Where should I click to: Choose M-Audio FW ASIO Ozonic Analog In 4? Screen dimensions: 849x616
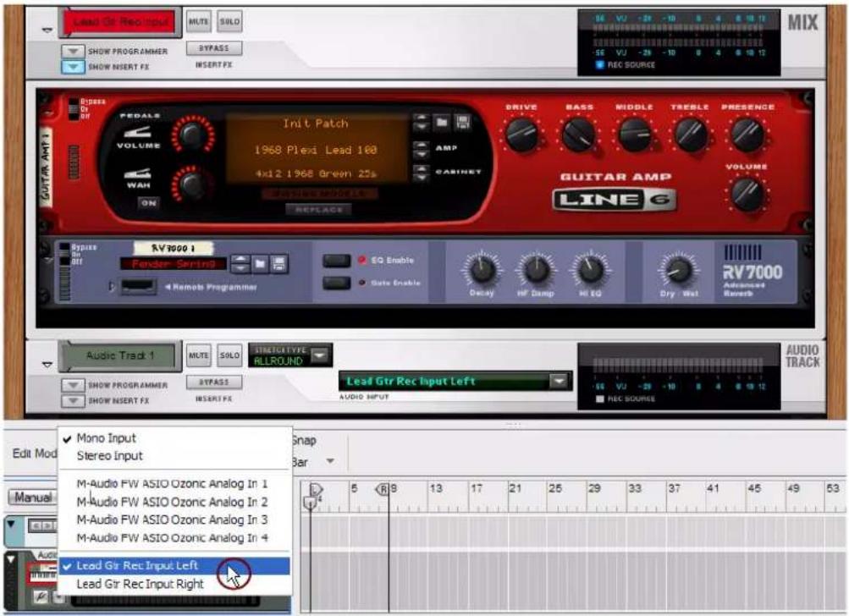tap(172, 537)
